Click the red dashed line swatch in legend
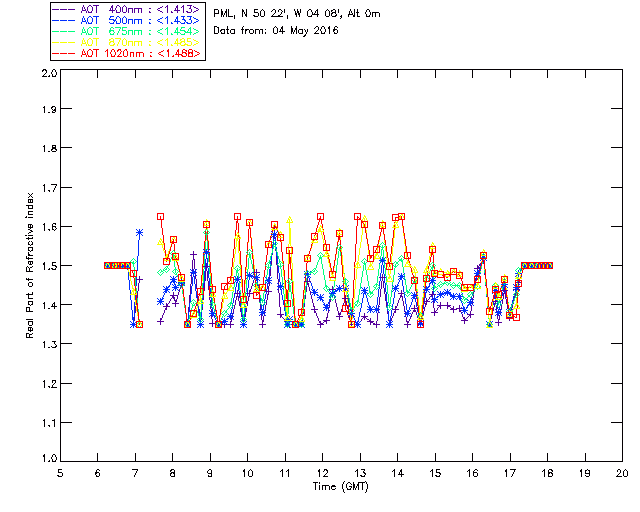The width and height of the screenshot is (640, 512). [64, 53]
